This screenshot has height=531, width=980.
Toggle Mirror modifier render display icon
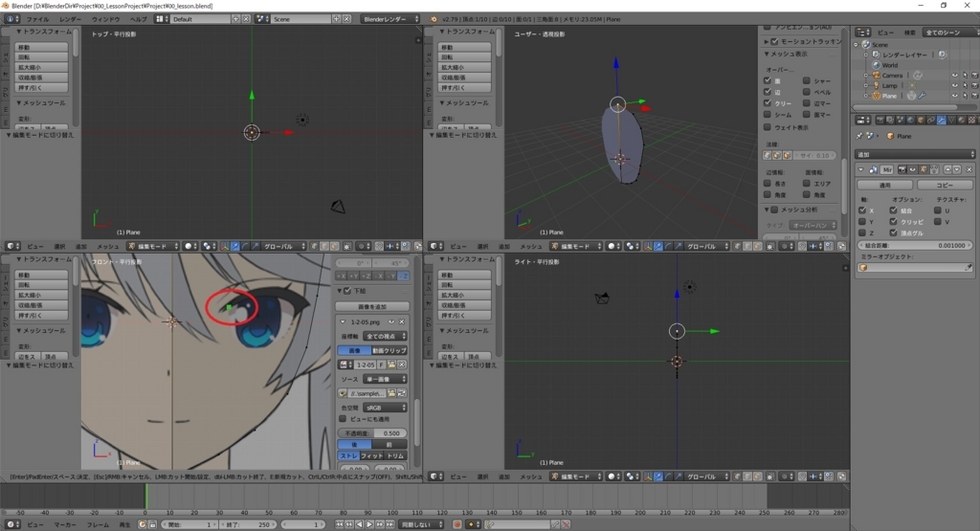point(902,169)
